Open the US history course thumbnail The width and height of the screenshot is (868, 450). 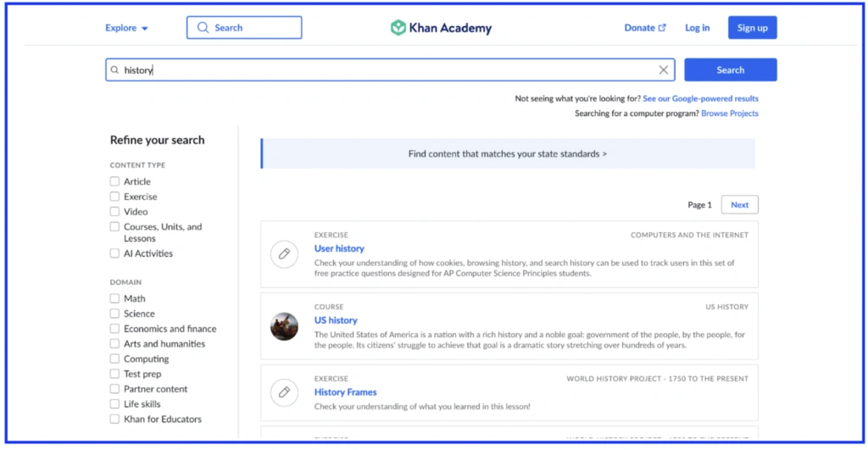click(x=284, y=326)
